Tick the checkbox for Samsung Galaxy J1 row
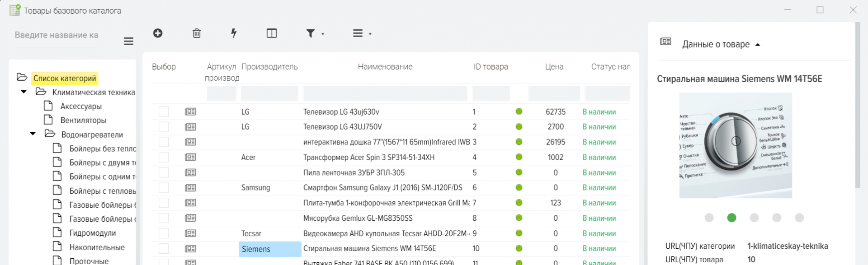 point(164,187)
